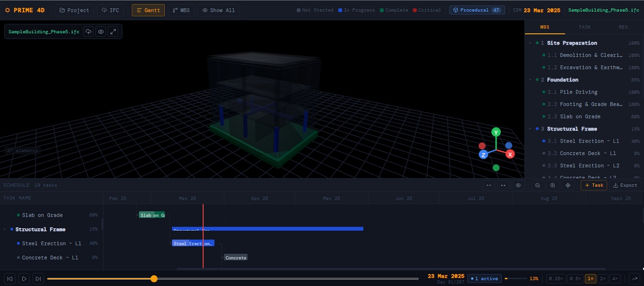
Task: Toggle schedule eye visibility button
Action: coord(518,185)
